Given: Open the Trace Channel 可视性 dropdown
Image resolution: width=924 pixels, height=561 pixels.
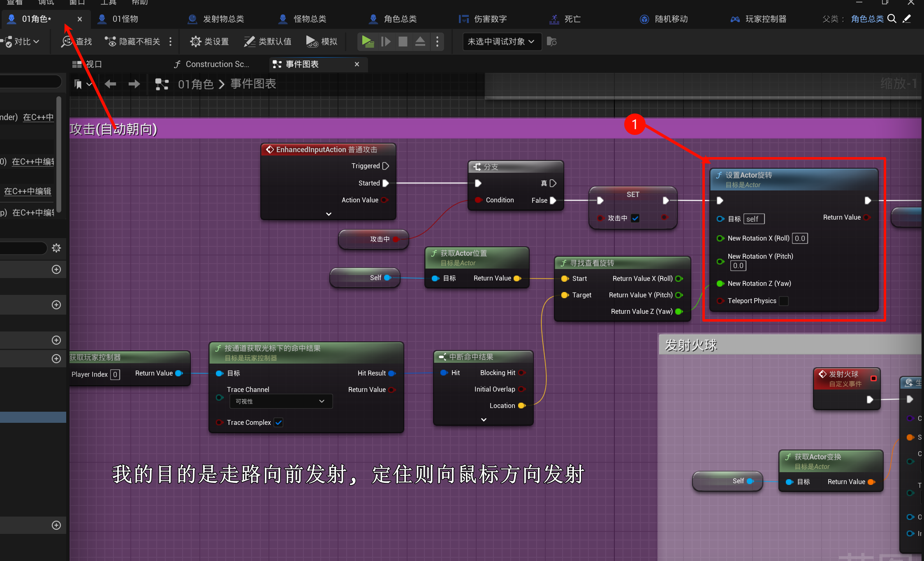Looking at the screenshot, I should [x=280, y=401].
